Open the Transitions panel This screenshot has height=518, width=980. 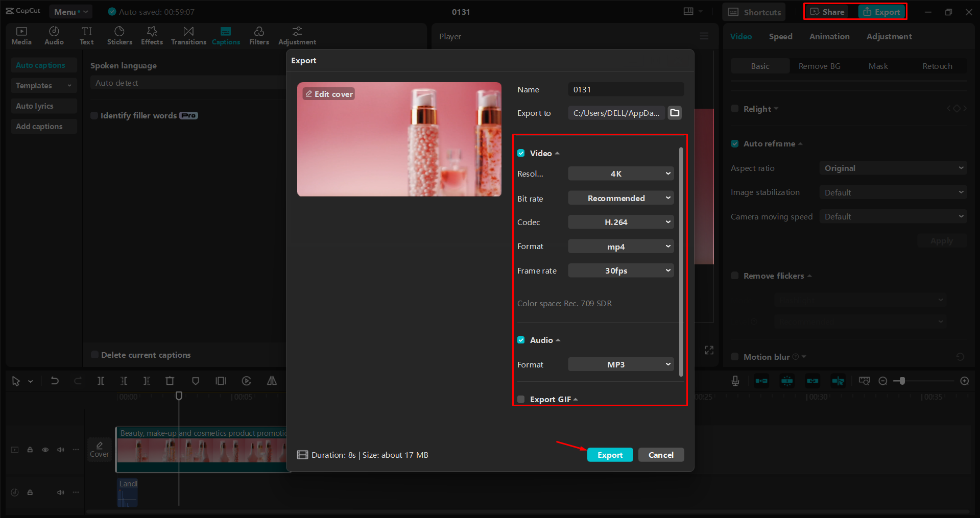point(188,36)
